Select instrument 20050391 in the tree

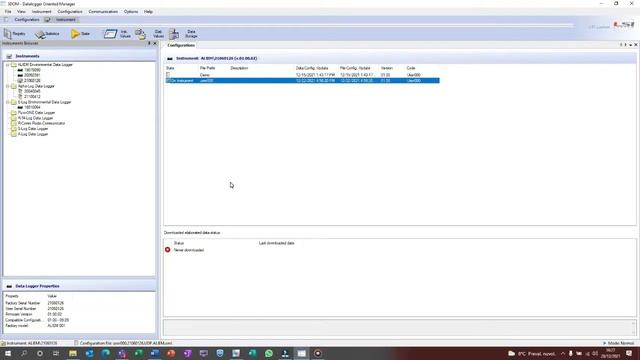coord(32,75)
